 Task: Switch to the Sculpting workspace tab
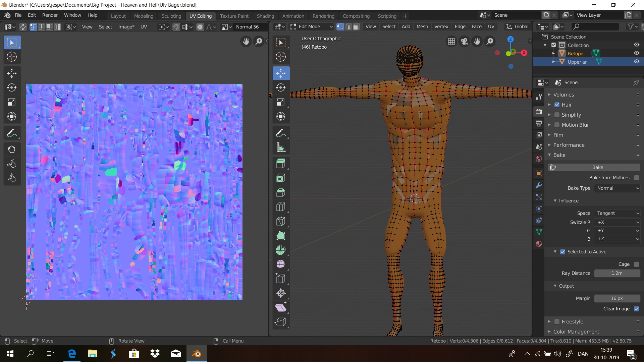(x=171, y=16)
